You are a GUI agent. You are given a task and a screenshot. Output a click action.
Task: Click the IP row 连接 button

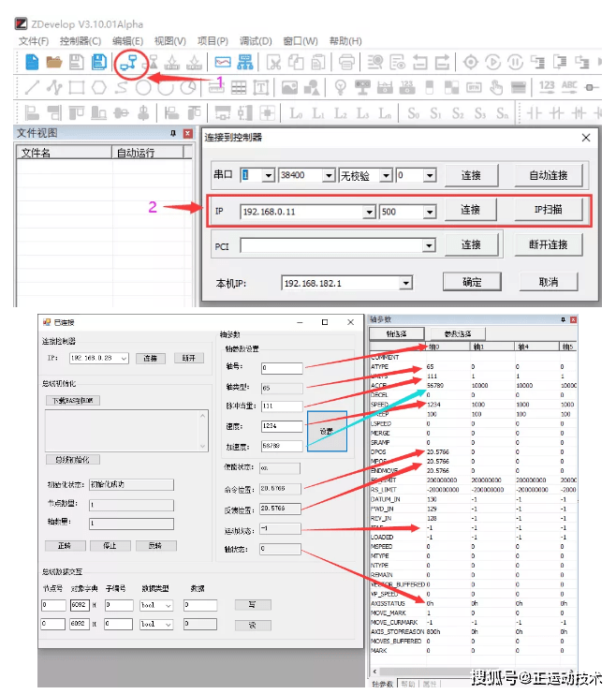[470, 210]
